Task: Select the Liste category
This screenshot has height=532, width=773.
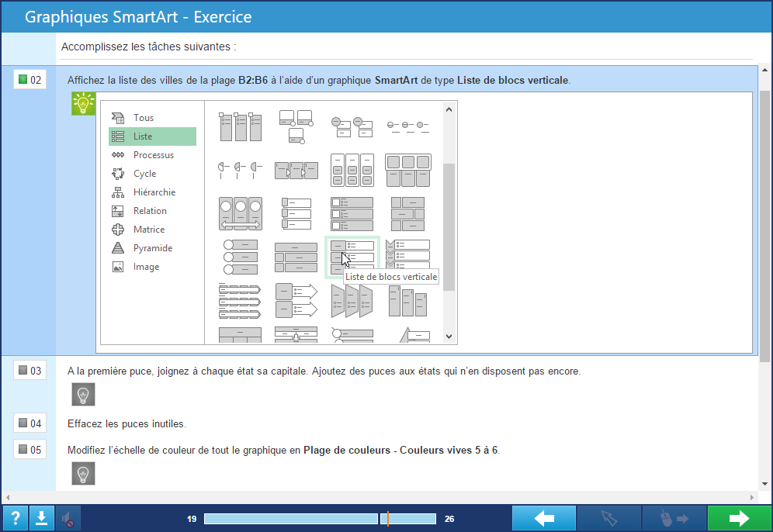Action: coord(152,136)
